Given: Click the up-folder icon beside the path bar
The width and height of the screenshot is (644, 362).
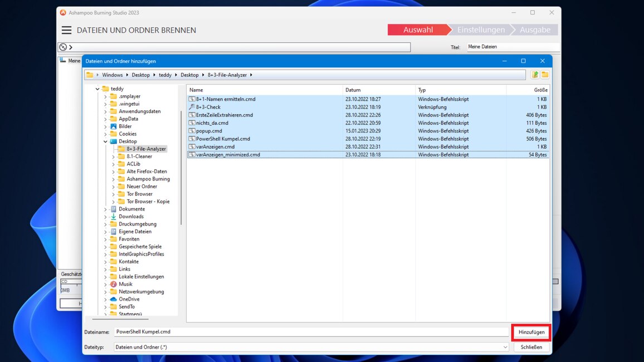Looking at the screenshot, I should coord(535,75).
